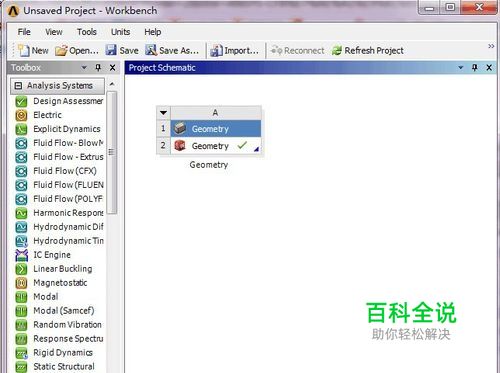Image resolution: width=500 pixels, height=373 pixels.
Task: Open the Help menu
Action: [x=153, y=32]
